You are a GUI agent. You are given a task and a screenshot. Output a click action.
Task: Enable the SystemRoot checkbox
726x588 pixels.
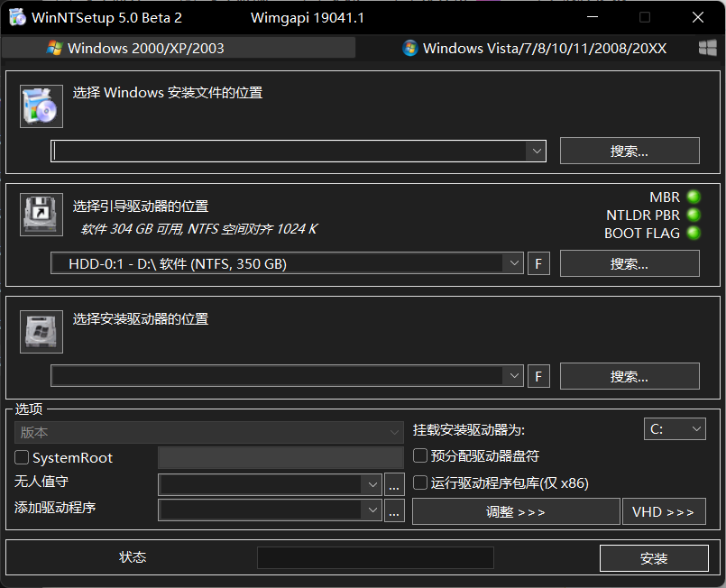pos(21,457)
